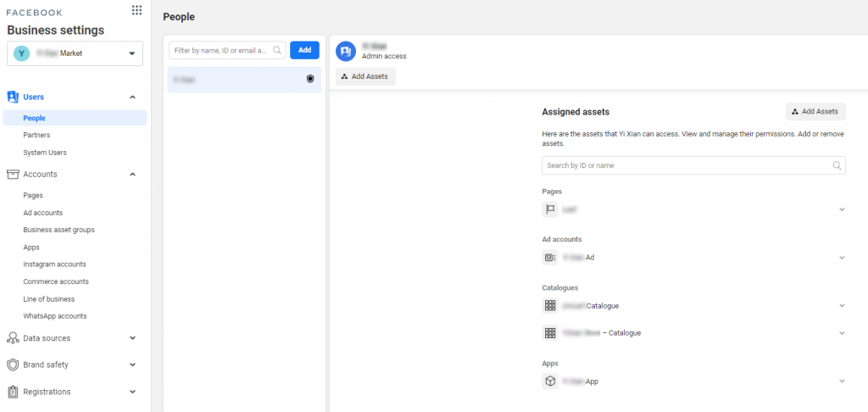Click the Pages flag icon in assets
Viewport: 868px width, 412px height.
click(550, 209)
